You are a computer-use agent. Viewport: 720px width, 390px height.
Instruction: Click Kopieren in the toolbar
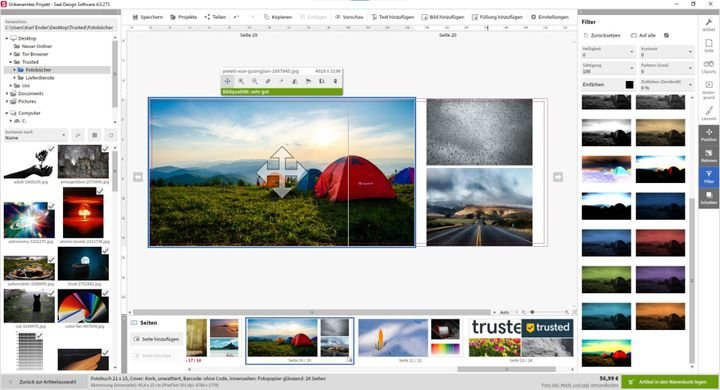[x=278, y=17]
